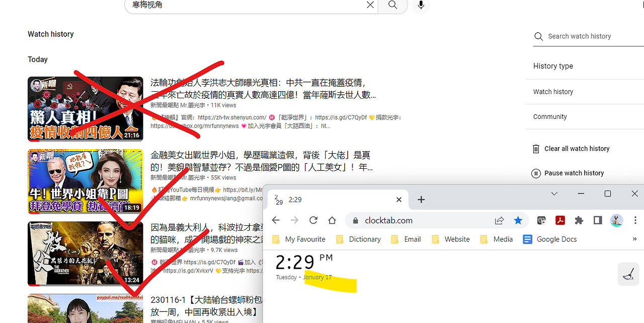Image resolution: width=644 pixels, height=323 pixels.
Task: Open the Chrome profile avatar
Action: (617, 220)
